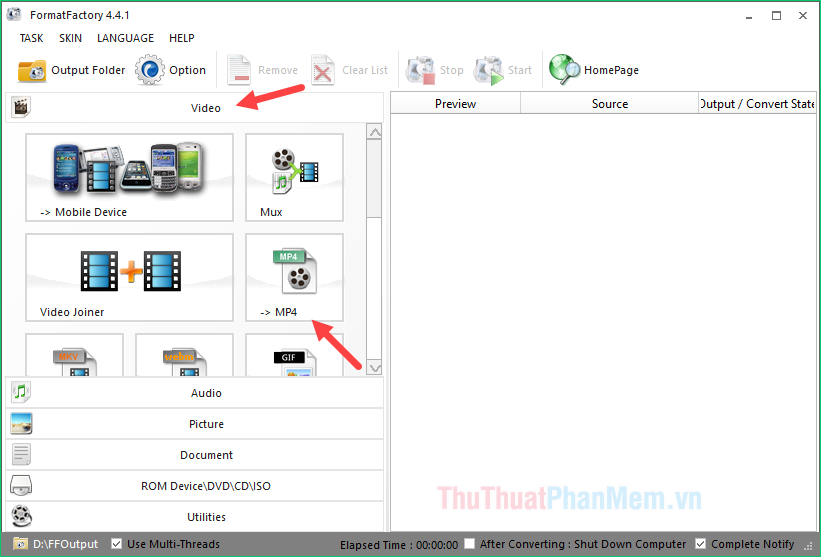Expand the Audio category section

point(194,393)
